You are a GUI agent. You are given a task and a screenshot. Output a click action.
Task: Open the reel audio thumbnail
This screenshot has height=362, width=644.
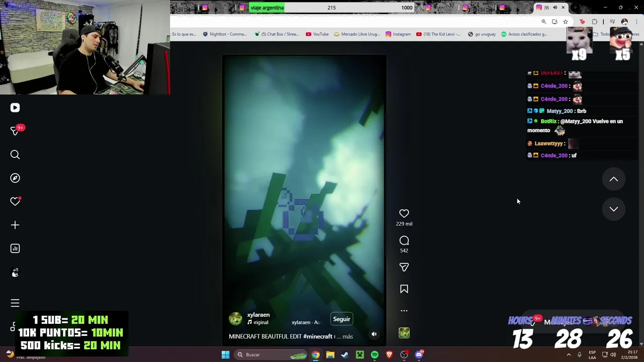(x=404, y=333)
